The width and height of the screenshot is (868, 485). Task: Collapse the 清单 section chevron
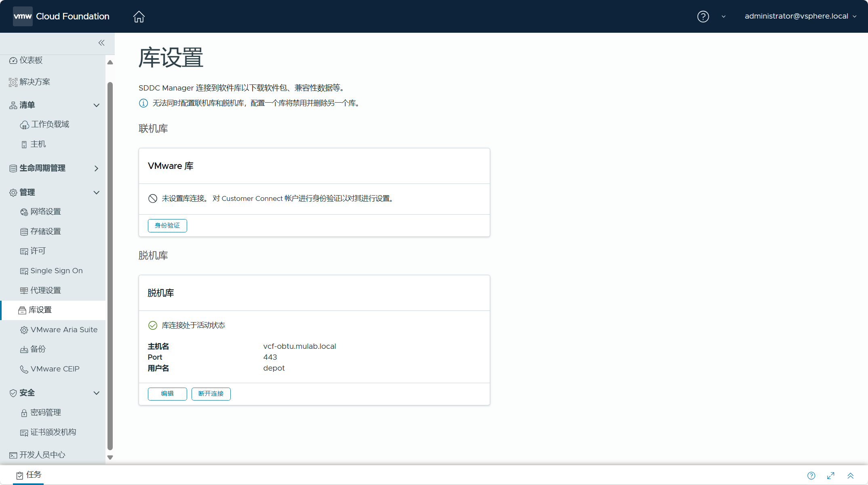tap(96, 105)
